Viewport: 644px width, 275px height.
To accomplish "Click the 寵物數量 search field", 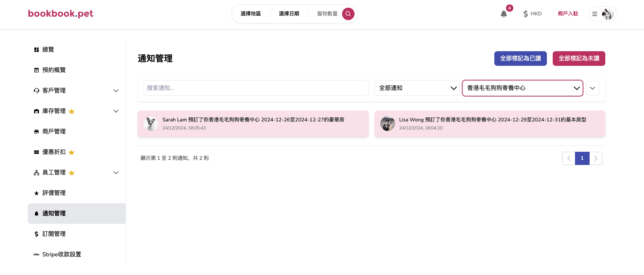I will (x=327, y=14).
